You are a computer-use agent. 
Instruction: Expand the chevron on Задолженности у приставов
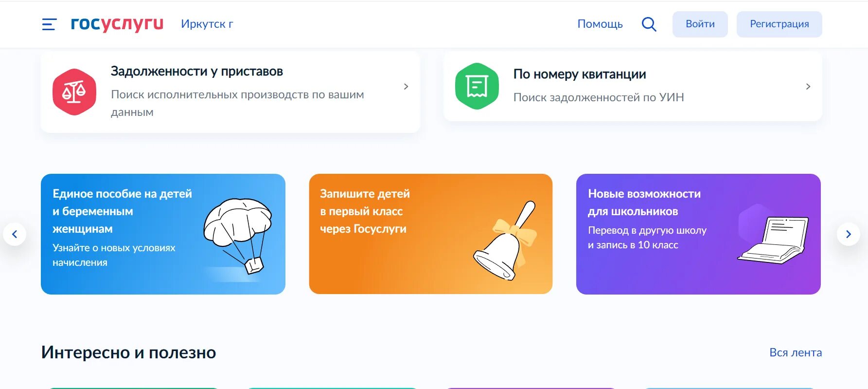coord(406,87)
